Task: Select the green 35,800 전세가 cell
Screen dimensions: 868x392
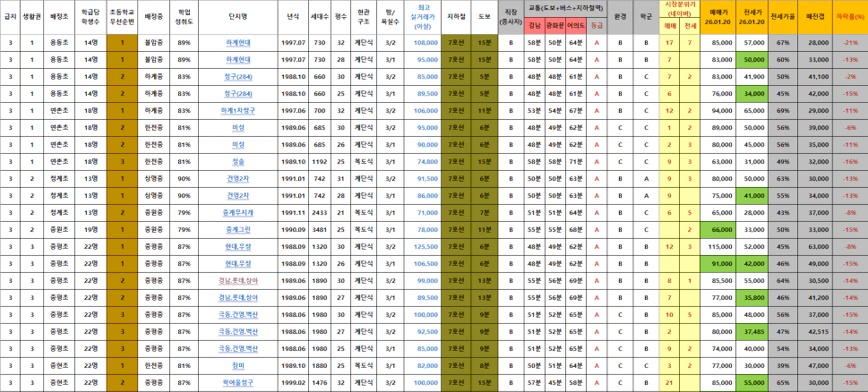Action: click(752, 298)
